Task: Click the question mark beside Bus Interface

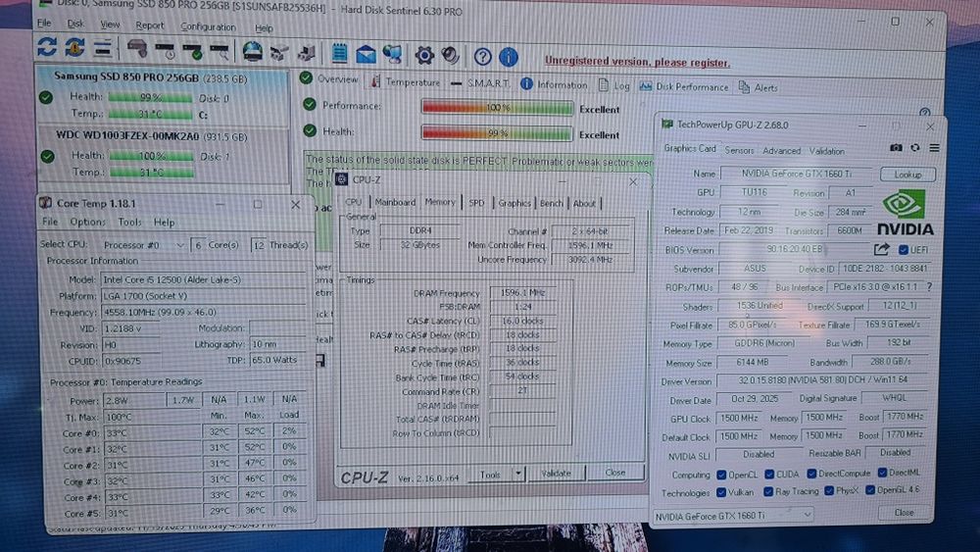Action: tap(929, 287)
